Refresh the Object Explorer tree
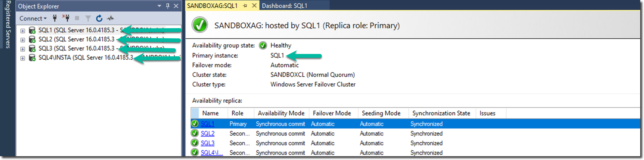This screenshot has height=160, width=644. [99, 18]
